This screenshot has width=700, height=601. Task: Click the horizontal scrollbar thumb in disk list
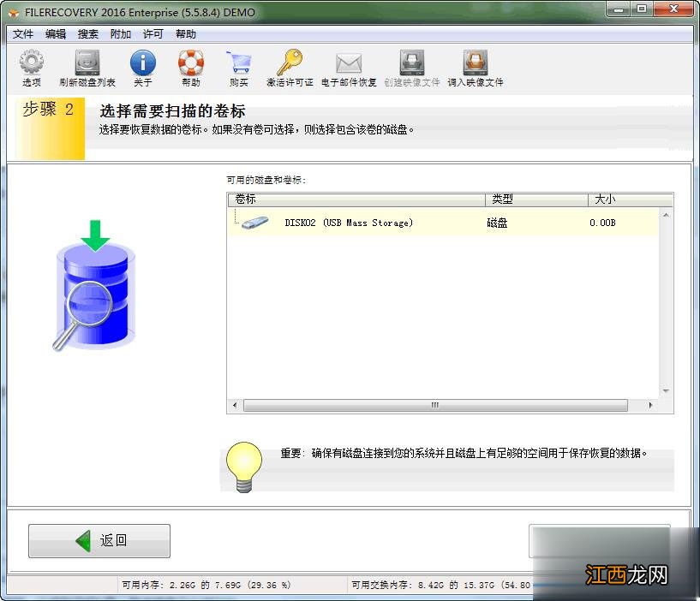434,405
